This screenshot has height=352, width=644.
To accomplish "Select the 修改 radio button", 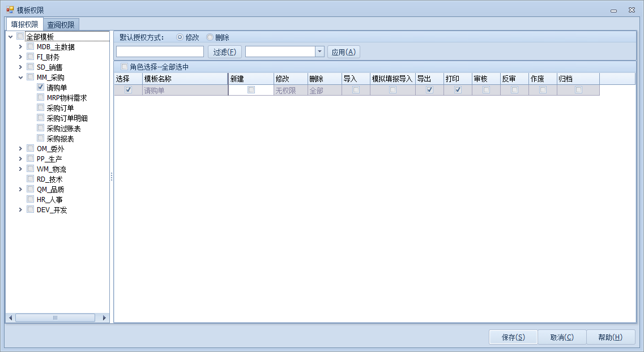I will [180, 37].
